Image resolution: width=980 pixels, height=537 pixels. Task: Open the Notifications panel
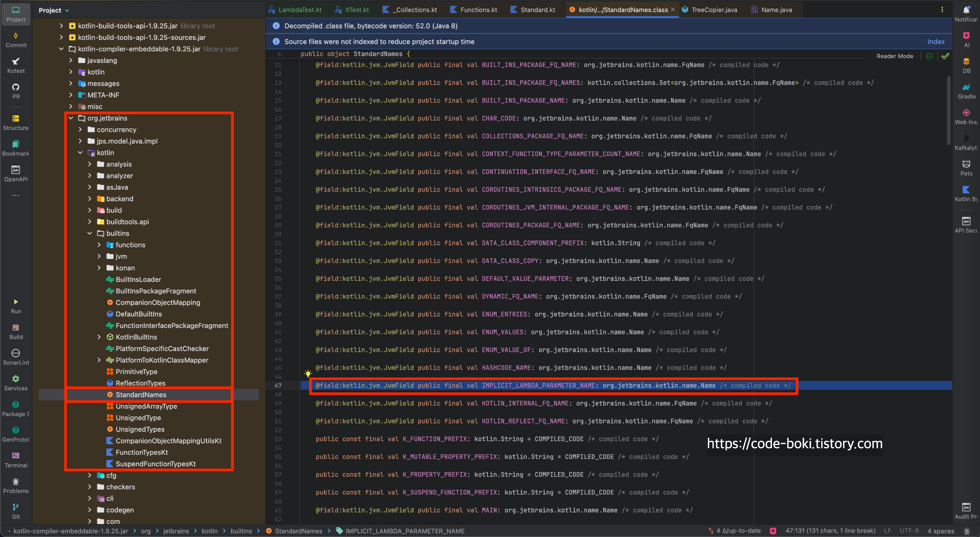pos(966,14)
